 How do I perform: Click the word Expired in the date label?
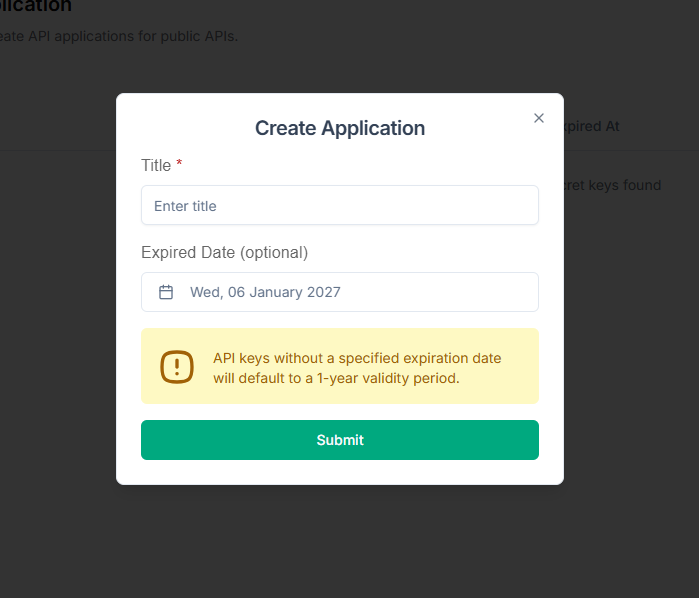(x=168, y=252)
